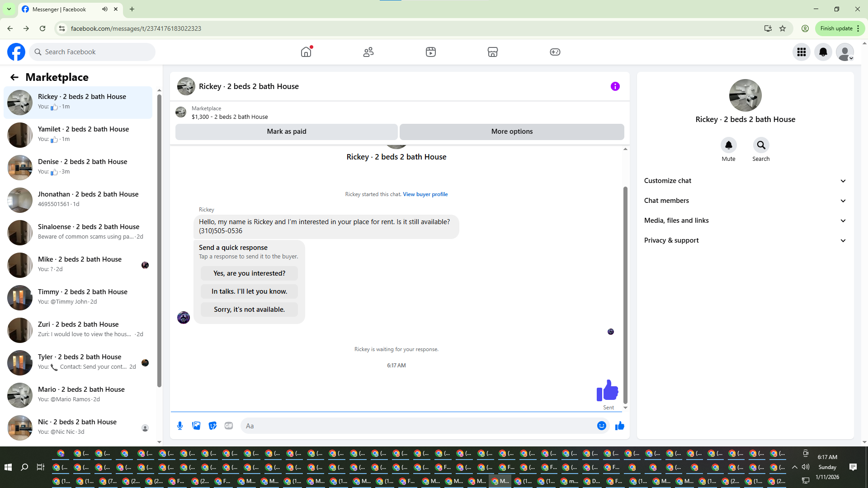Attach a photo or file icon
The height and width of the screenshot is (488, 868).
[x=196, y=426]
